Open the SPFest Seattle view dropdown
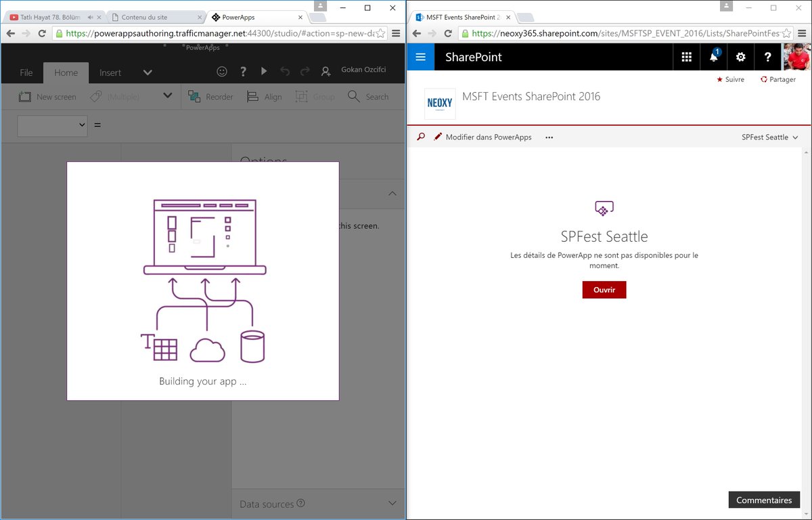Viewport: 812px width, 520px height. [769, 137]
